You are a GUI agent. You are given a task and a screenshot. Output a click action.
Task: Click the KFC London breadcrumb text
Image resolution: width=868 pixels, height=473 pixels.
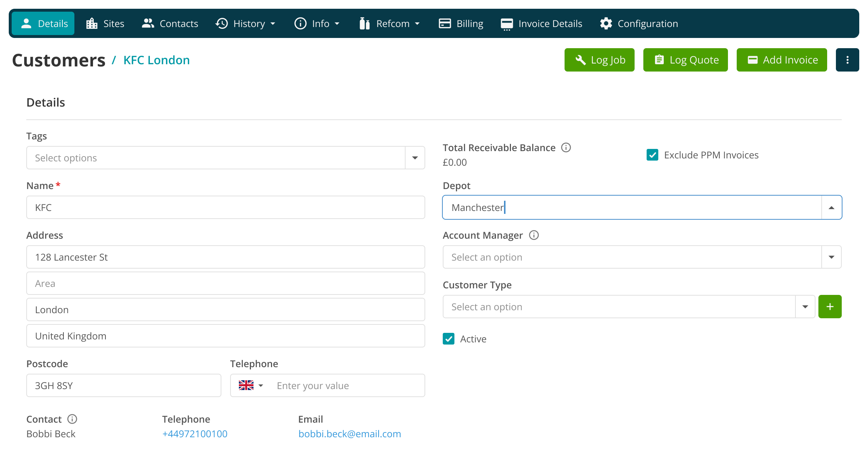[x=156, y=60]
